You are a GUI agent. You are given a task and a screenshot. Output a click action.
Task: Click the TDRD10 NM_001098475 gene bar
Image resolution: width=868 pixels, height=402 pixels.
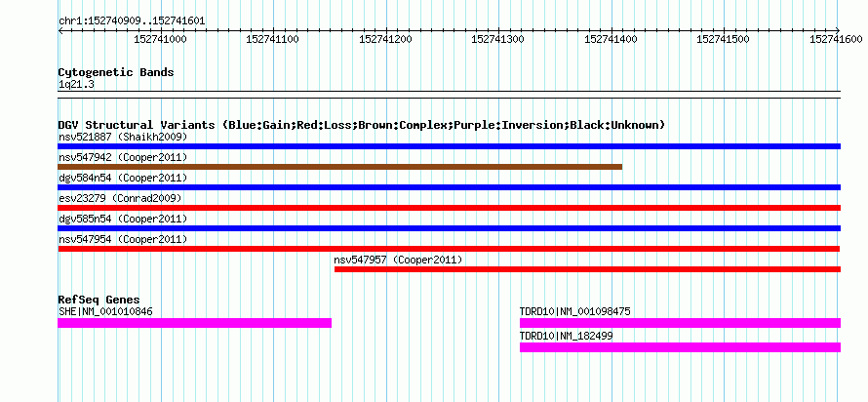pyautogui.click(x=681, y=323)
